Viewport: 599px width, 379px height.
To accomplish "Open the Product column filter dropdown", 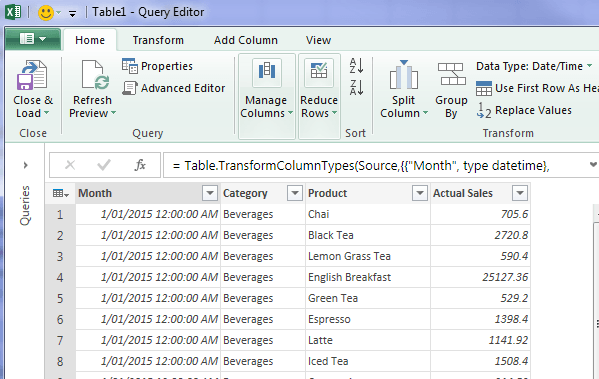I will tap(420, 193).
